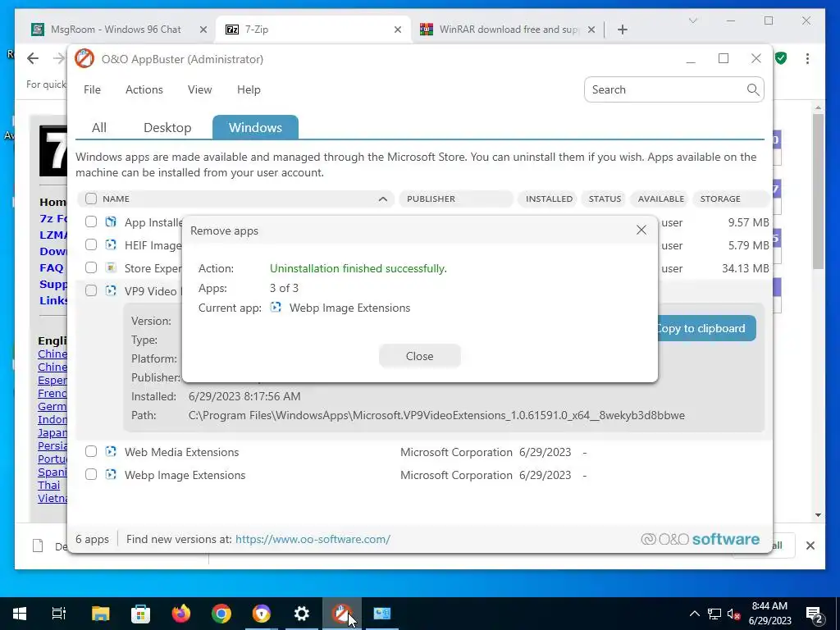Open the Actions menu
This screenshot has height=630, width=840.
coord(144,89)
